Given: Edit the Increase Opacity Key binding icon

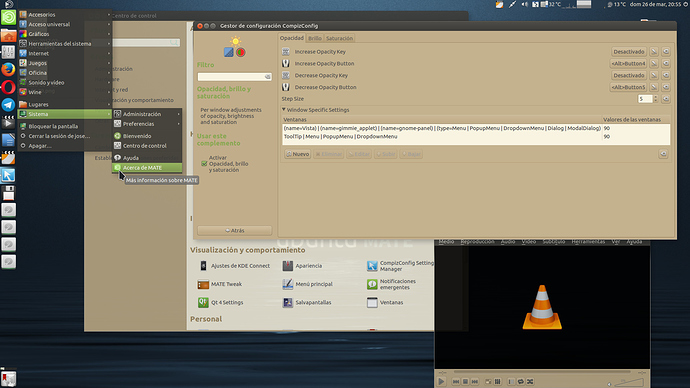Looking at the screenshot, I should pyautogui.click(x=654, y=51).
